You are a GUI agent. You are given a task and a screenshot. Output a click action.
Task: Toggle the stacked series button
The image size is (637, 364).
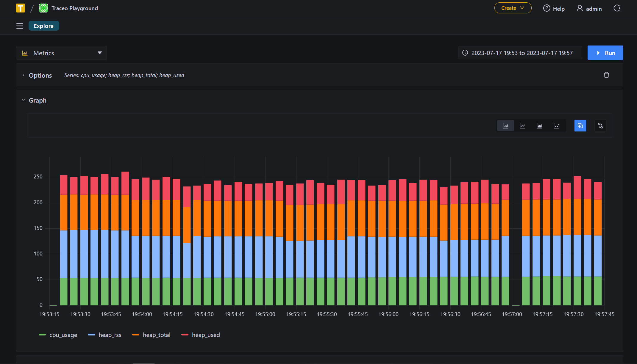pos(580,126)
